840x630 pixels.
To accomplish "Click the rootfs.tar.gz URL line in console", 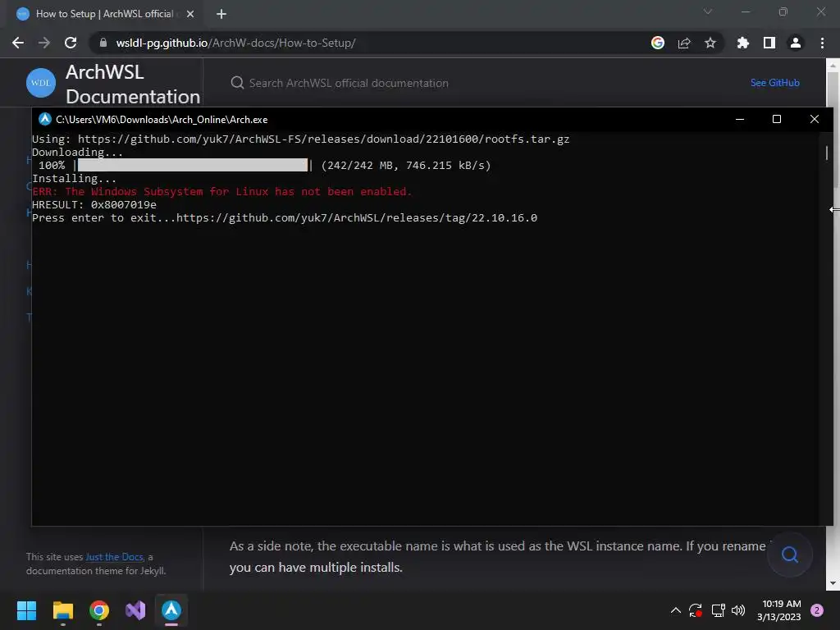I will [300, 139].
